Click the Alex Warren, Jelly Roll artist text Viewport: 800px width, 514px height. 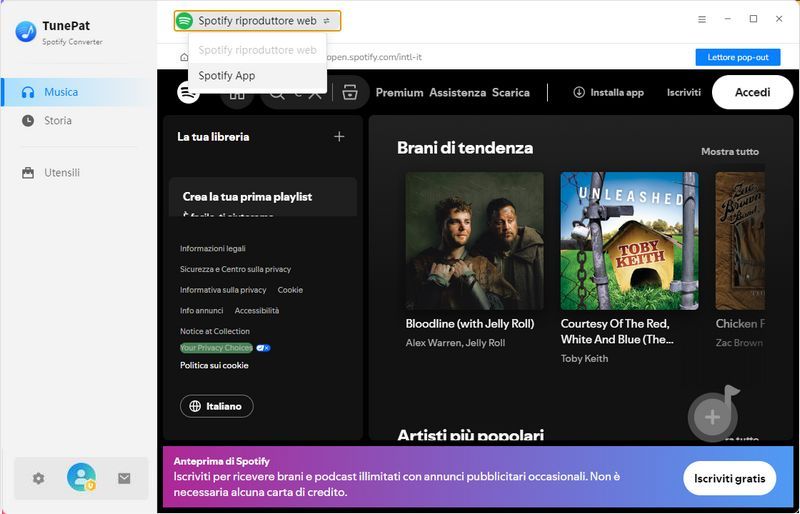click(x=455, y=343)
